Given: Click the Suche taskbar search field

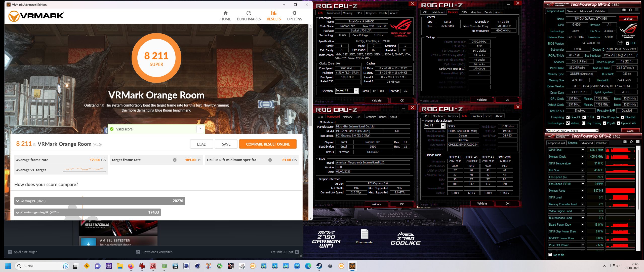Looking at the screenshot, I should coord(42,266).
